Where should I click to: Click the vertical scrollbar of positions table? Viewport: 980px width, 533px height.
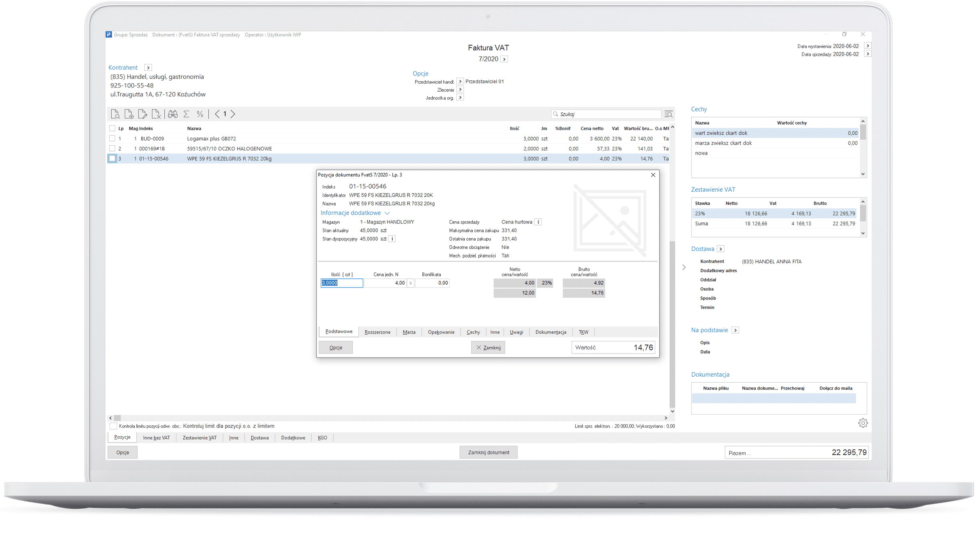point(672,325)
